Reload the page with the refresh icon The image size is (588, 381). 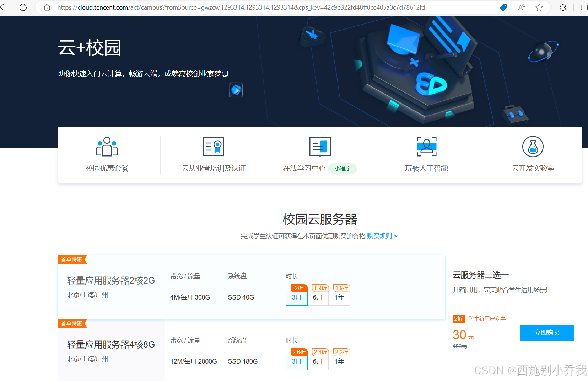click(x=23, y=7)
